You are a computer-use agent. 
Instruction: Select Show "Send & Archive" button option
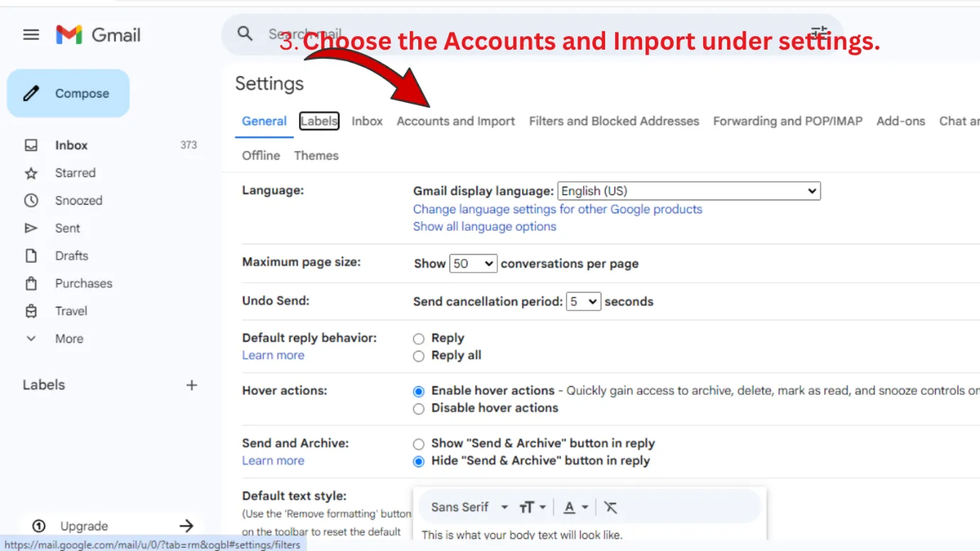click(x=419, y=444)
